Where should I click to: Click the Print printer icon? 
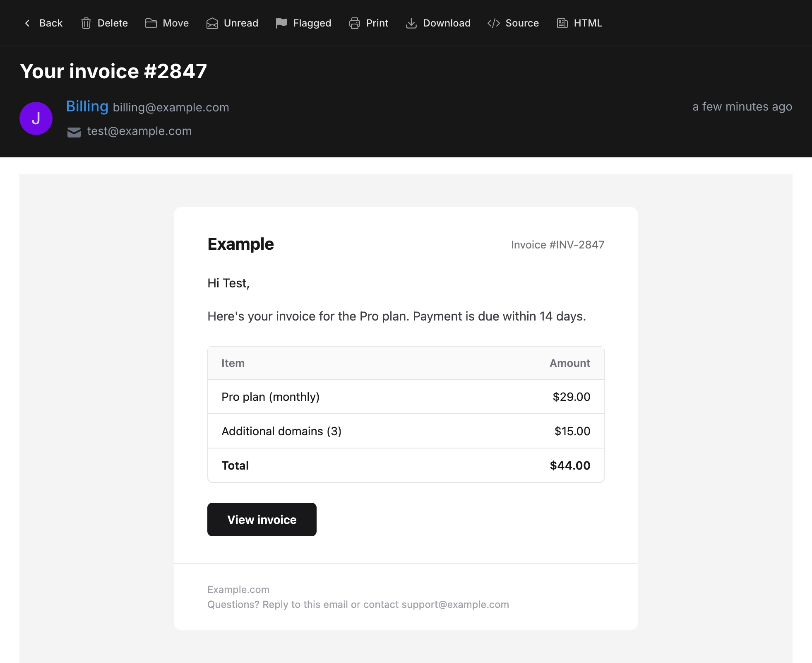(x=355, y=23)
